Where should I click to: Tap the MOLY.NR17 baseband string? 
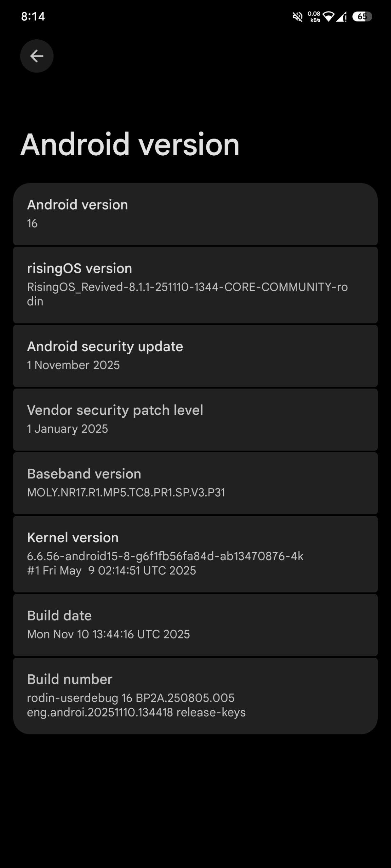[126, 492]
